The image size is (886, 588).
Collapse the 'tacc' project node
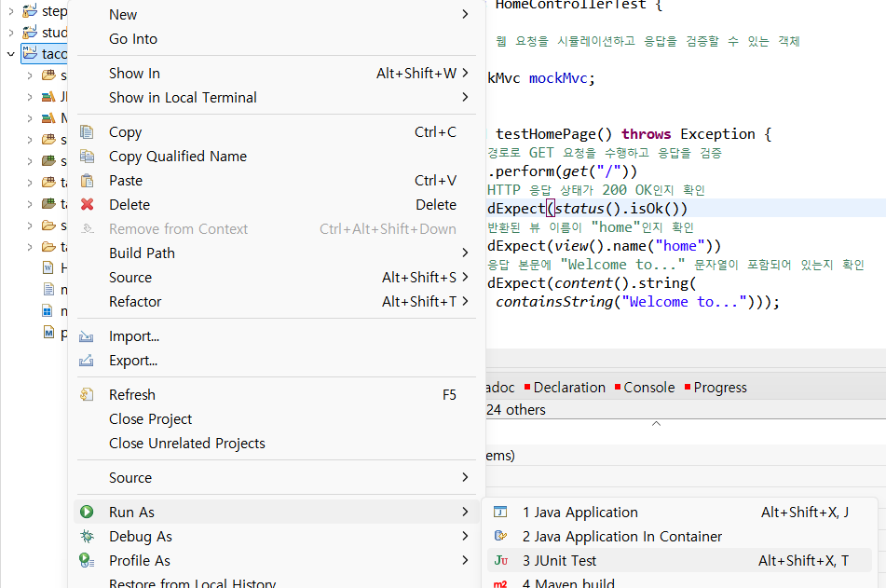click(11, 54)
